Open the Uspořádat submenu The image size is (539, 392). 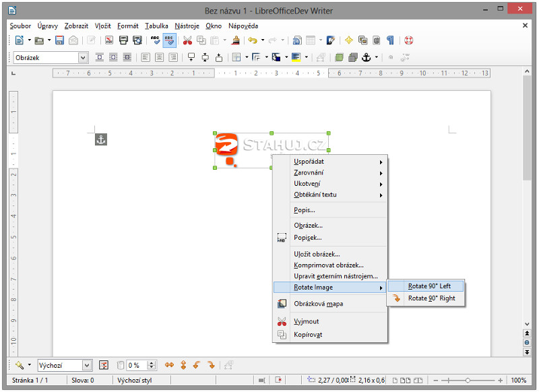tap(331, 162)
